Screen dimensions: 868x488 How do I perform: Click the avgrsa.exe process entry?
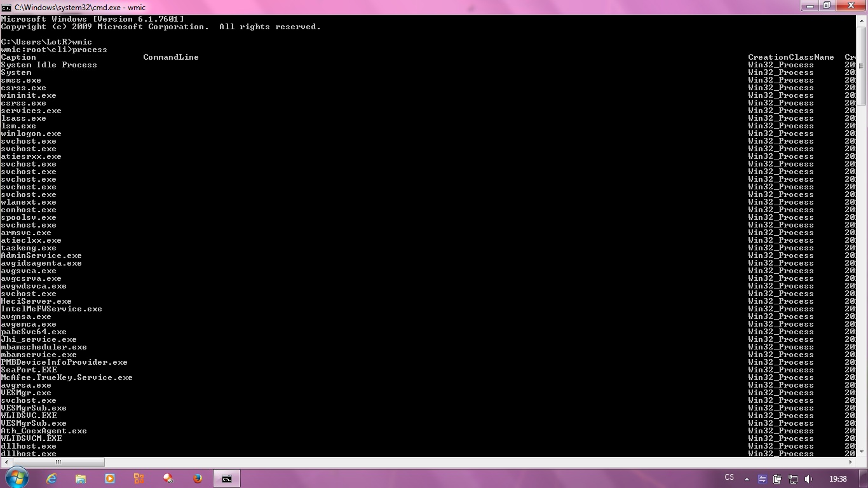click(26, 385)
